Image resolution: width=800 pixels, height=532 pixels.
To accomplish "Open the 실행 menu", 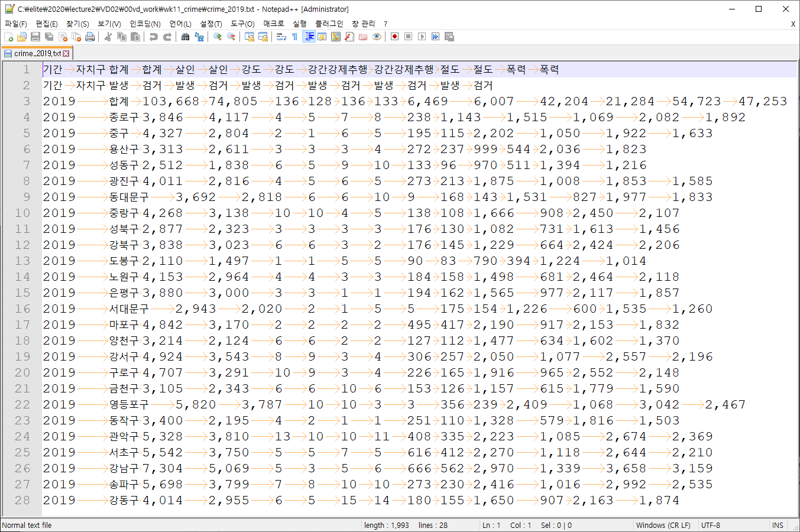I will pyautogui.click(x=300, y=24).
